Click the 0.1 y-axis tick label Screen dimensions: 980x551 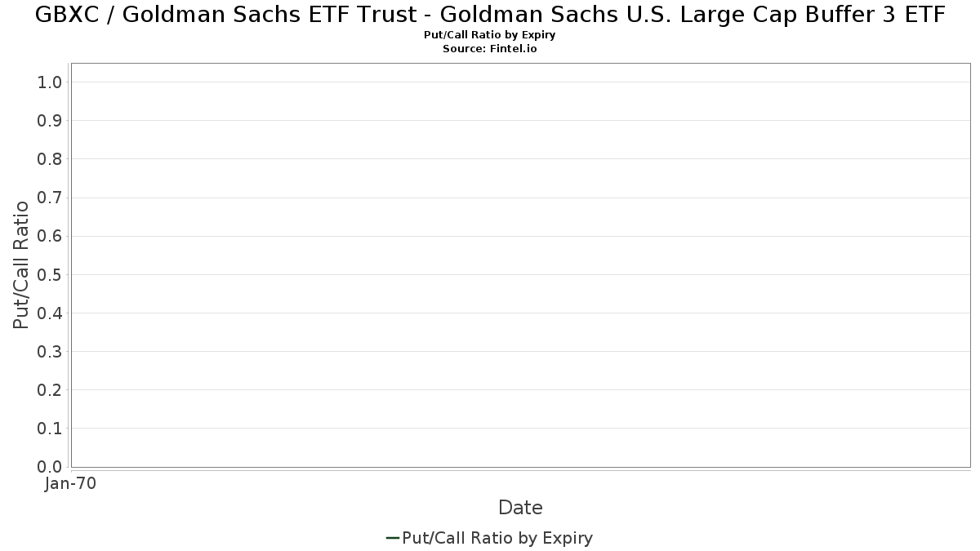[x=50, y=429]
